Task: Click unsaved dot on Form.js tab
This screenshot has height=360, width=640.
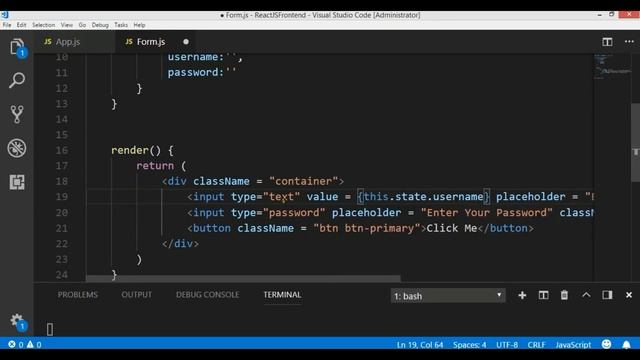Action: coord(186,42)
